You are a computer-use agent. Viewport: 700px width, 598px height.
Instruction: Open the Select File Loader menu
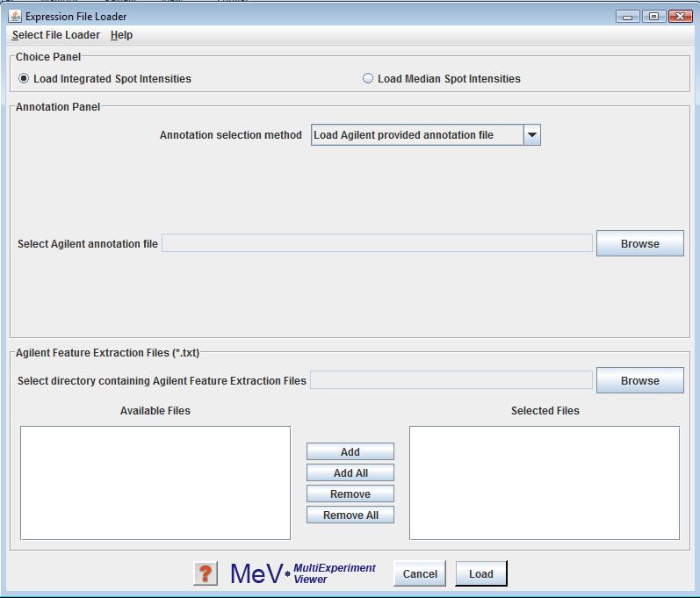click(x=55, y=35)
